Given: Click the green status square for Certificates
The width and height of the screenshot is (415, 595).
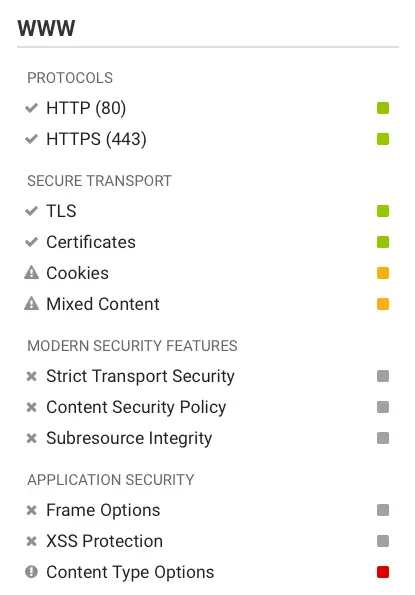Looking at the screenshot, I should 383,242.
